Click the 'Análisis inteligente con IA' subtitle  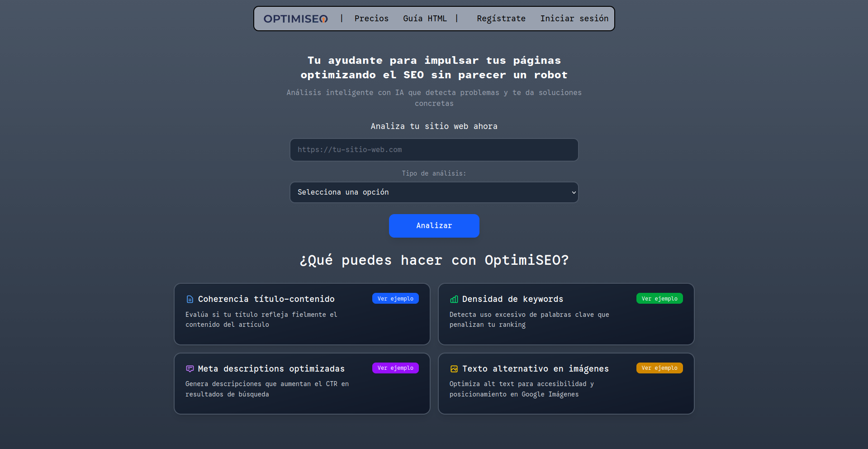(434, 98)
